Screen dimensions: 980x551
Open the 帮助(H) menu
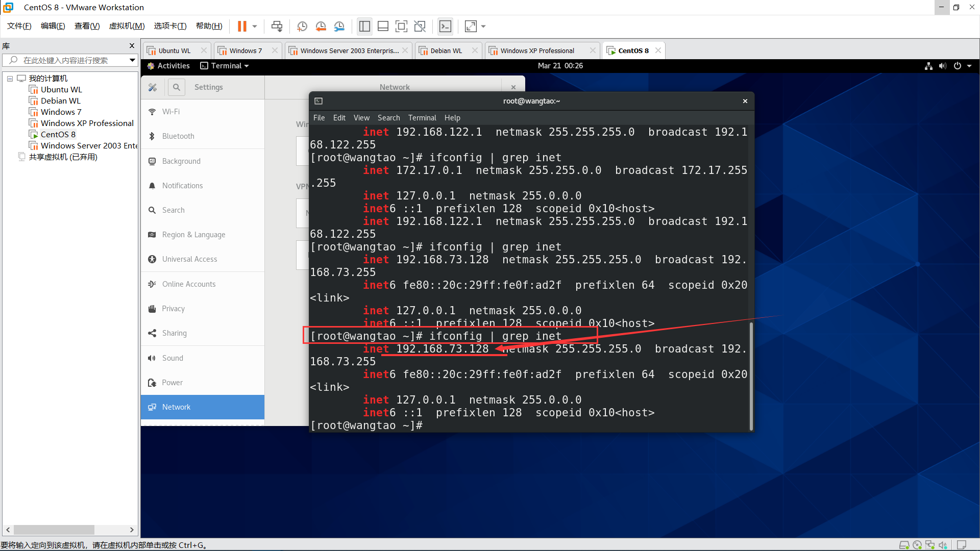click(x=209, y=26)
